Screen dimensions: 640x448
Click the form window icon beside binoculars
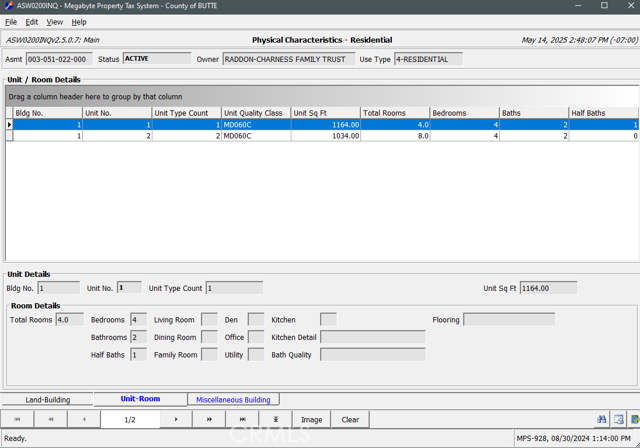click(x=619, y=419)
